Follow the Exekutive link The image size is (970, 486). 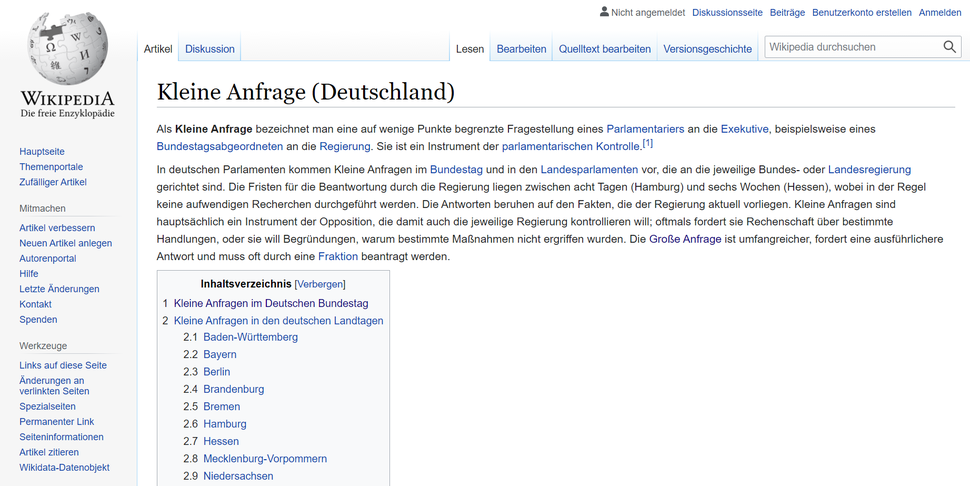pos(744,129)
